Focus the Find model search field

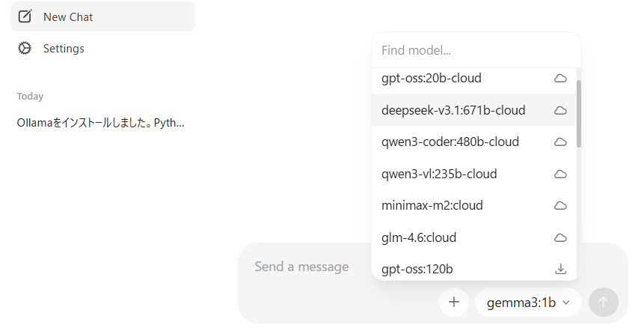[x=476, y=51]
